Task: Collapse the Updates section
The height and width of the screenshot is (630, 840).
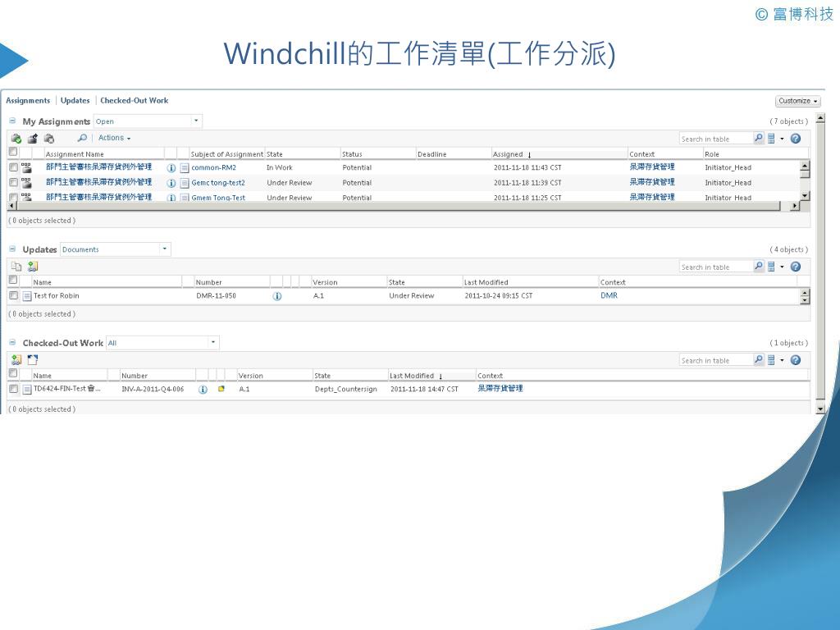Action: (x=12, y=249)
